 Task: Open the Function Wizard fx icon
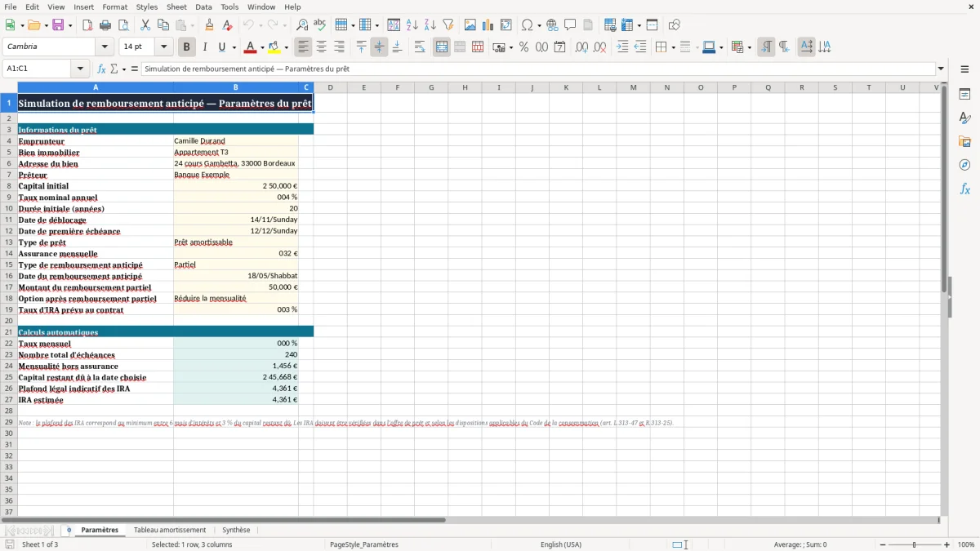102,69
